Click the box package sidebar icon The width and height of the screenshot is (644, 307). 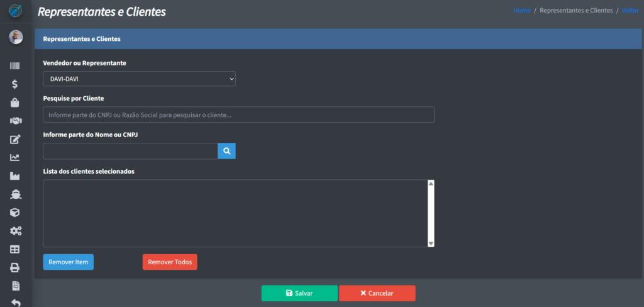15,213
